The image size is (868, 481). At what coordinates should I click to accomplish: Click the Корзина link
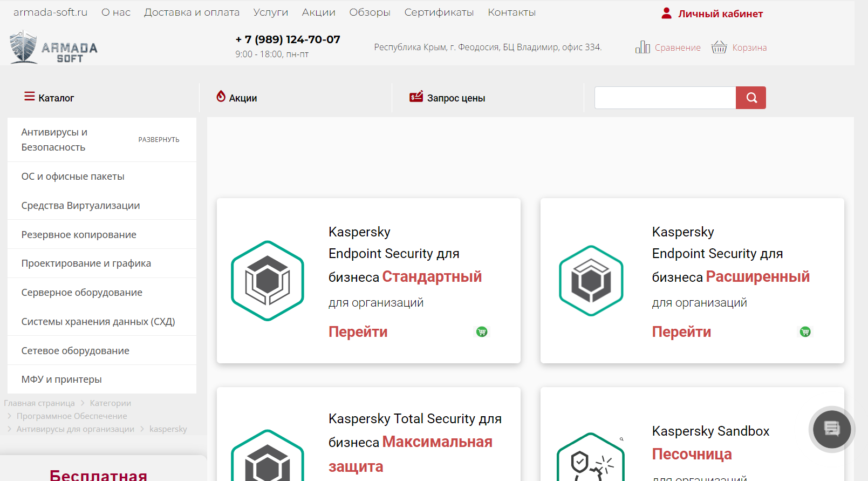pyautogui.click(x=749, y=48)
